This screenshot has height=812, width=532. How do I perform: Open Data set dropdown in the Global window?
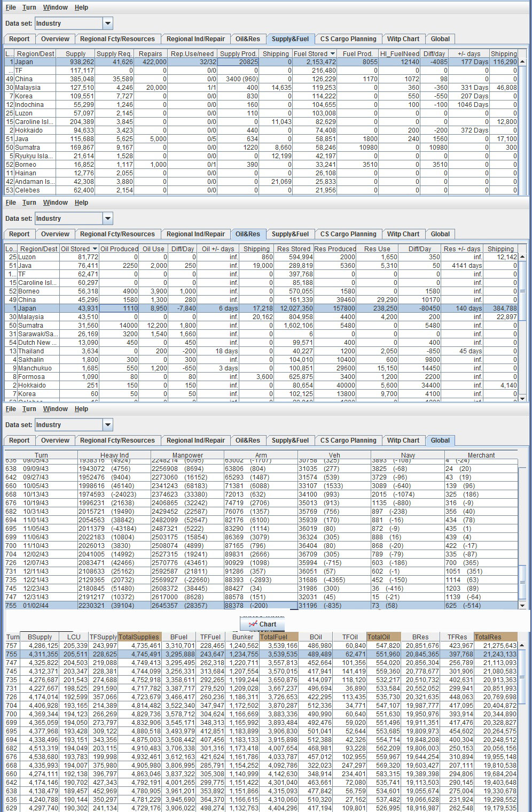108,424
